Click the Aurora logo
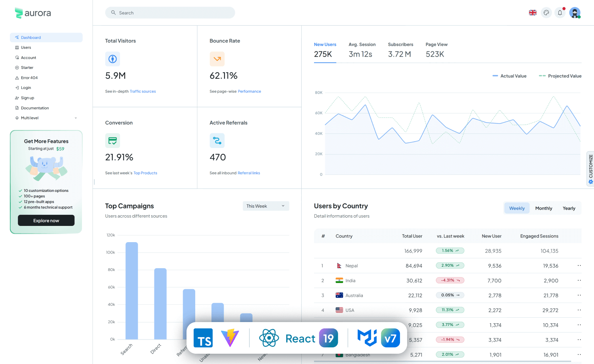This screenshot has width=594, height=364. coord(33,13)
